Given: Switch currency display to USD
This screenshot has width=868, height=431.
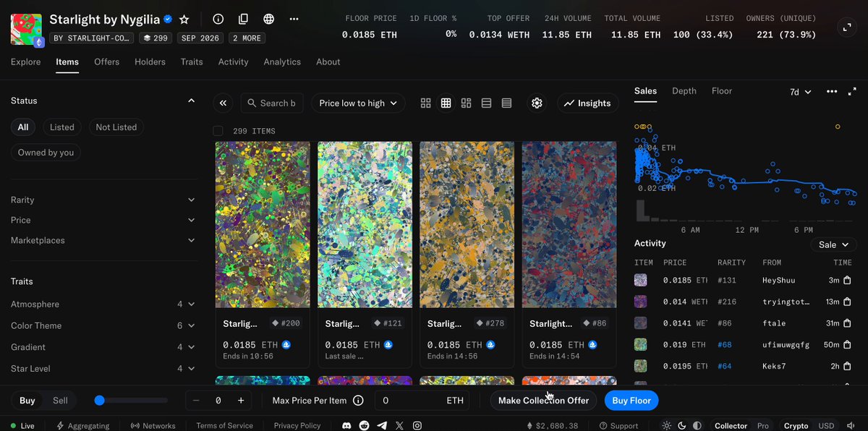Looking at the screenshot, I should click(826, 426).
